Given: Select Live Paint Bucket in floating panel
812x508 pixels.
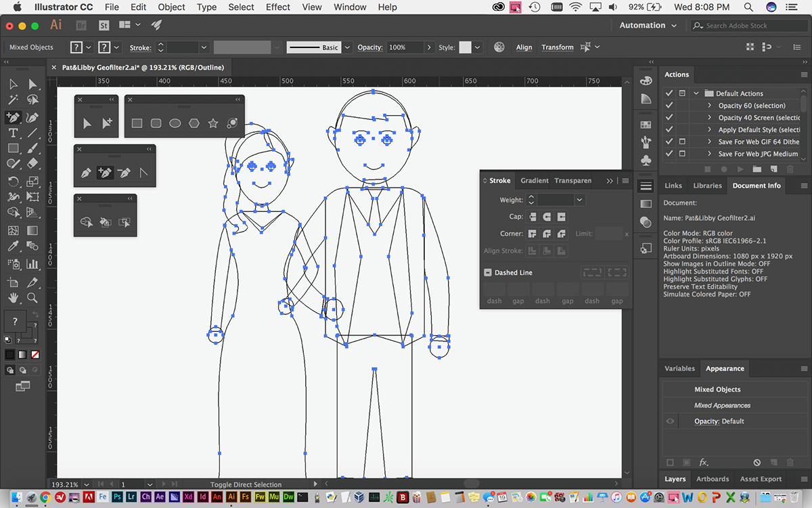Looking at the screenshot, I should (105, 222).
